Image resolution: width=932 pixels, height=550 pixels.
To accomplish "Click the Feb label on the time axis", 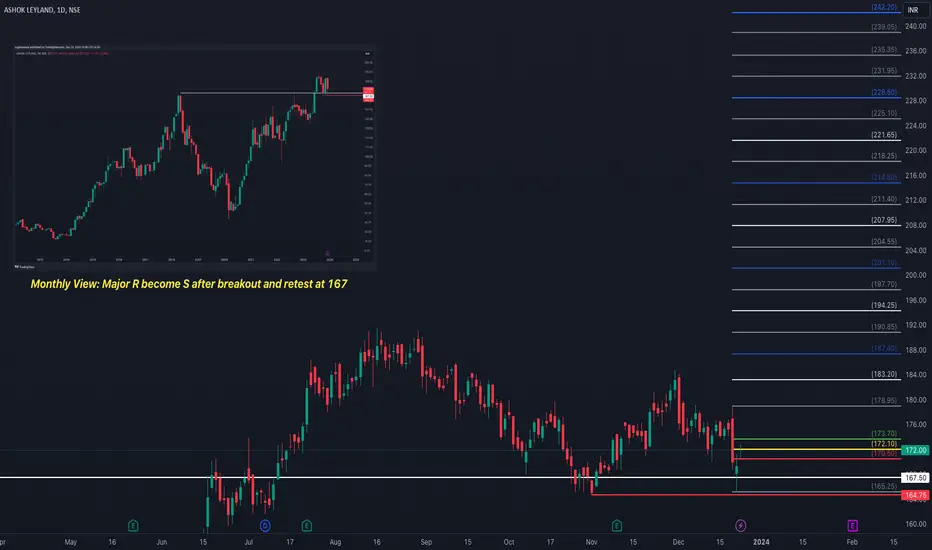I will [852, 542].
